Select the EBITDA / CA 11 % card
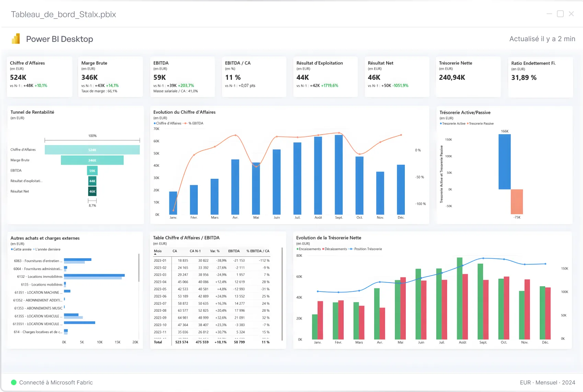Image resolution: width=583 pixels, height=392 pixels. tap(254, 77)
